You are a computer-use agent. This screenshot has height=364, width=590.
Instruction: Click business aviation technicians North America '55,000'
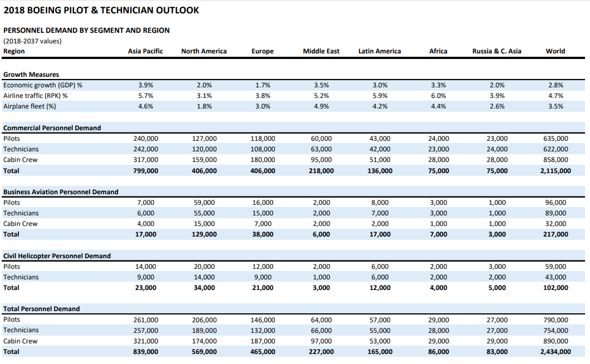click(x=204, y=213)
